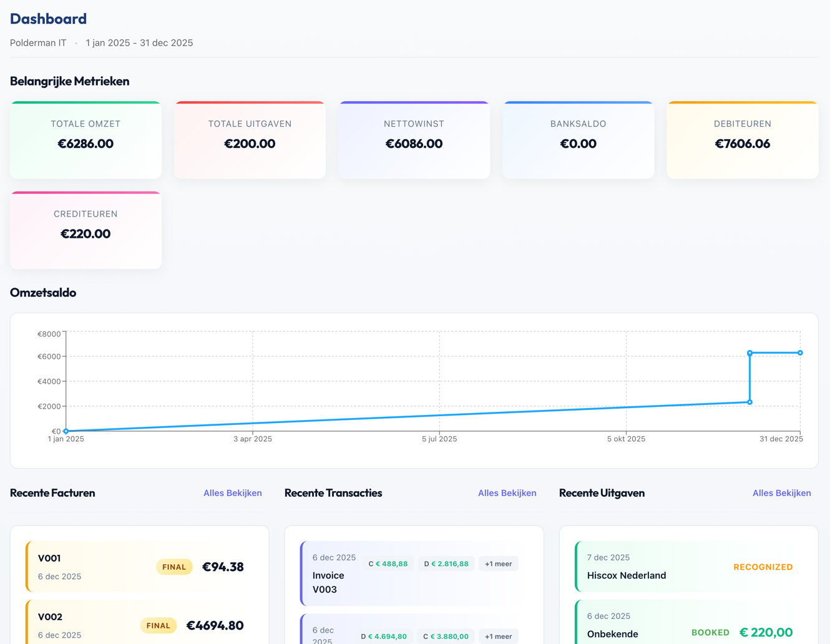Open invoice V002 for €4694.80
830x644 pixels.
pos(87,625)
